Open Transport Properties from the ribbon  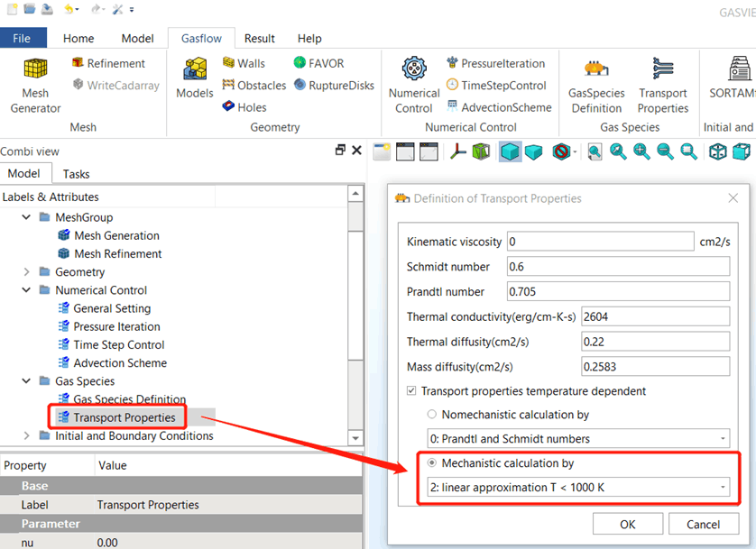point(663,86)
